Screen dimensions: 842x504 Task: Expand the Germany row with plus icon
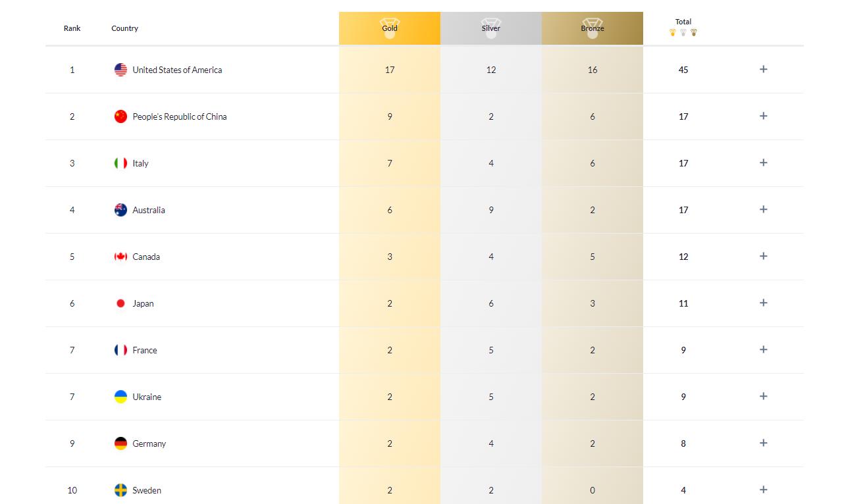point(763,443)
